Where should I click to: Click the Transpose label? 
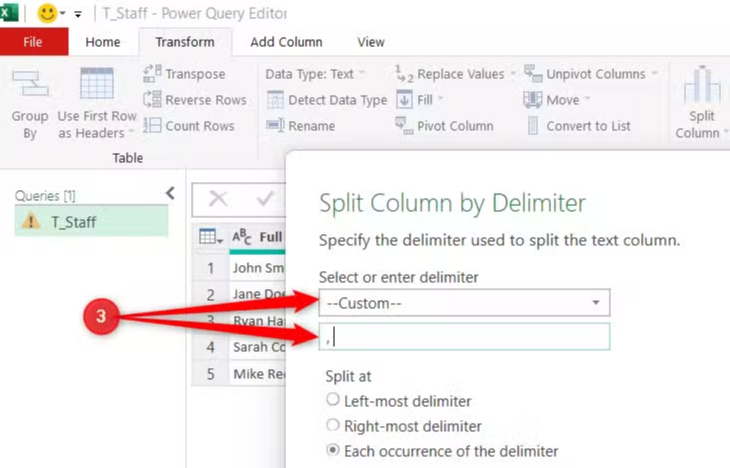point(196,74)
